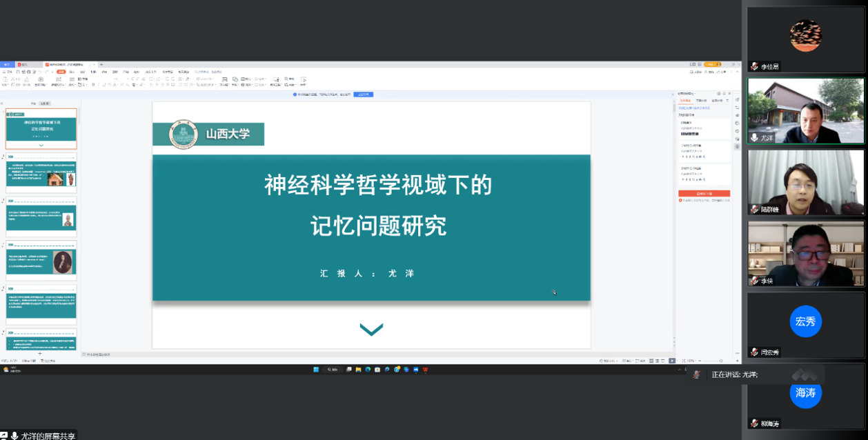Click the slideshow play button in status bar
This screenshot has width=868, height=440.
672,361
